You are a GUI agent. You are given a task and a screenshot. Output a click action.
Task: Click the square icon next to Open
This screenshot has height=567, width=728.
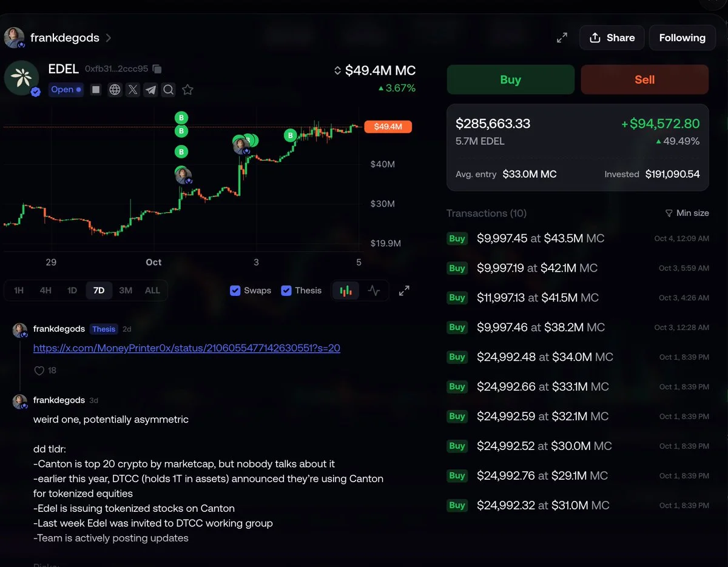(96, 90)
